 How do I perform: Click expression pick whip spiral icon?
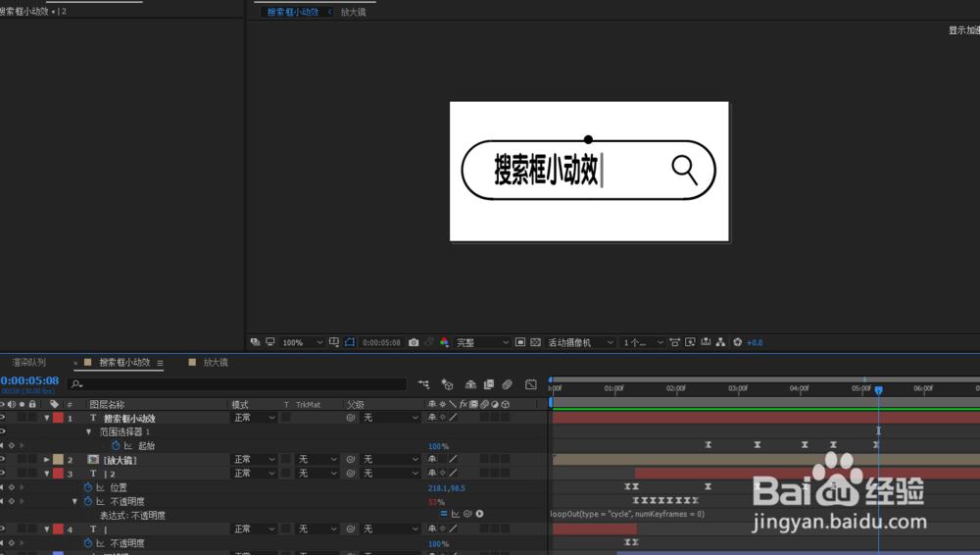coord(467,514)
